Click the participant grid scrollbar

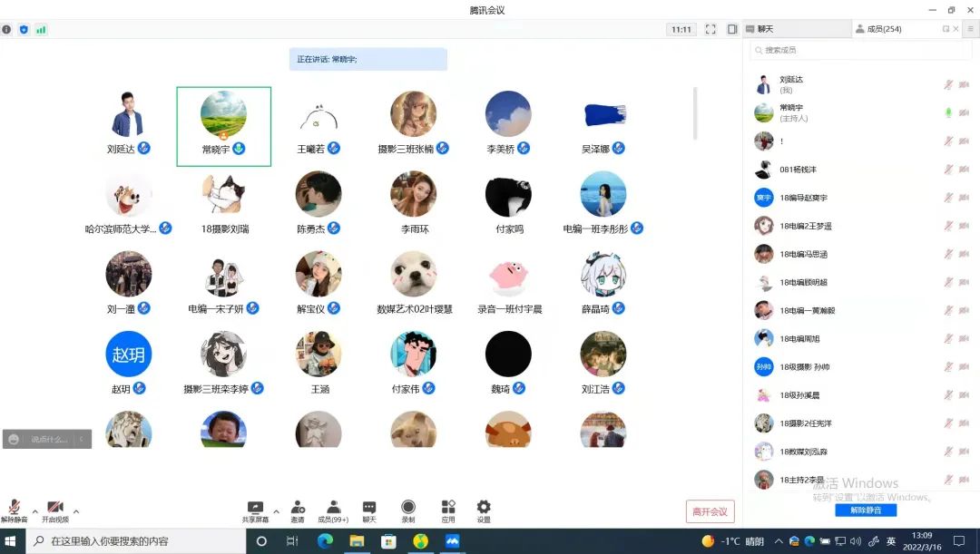pos(694,113)
